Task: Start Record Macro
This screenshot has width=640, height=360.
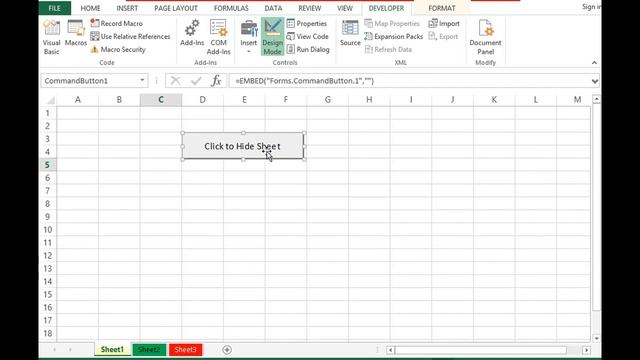Action: [x=117, y=23]
